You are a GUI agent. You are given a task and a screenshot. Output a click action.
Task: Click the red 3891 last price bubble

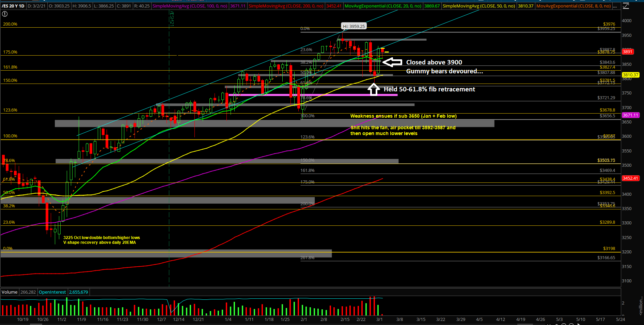coord(628,52)
